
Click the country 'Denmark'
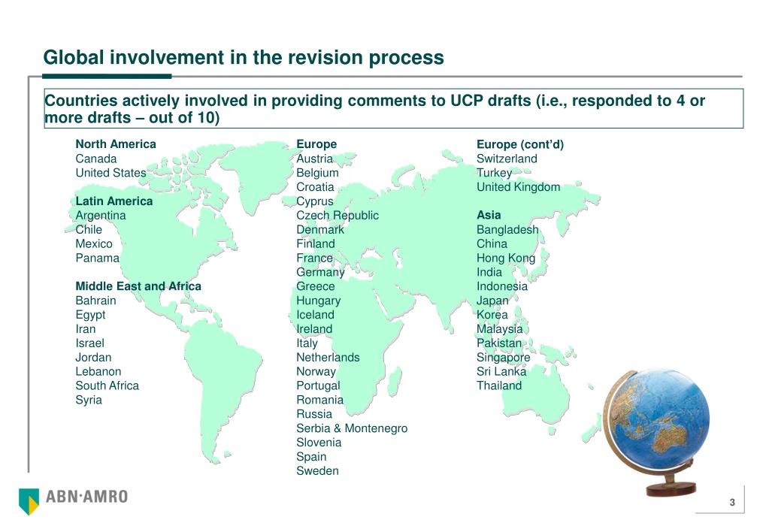(320, 229)
